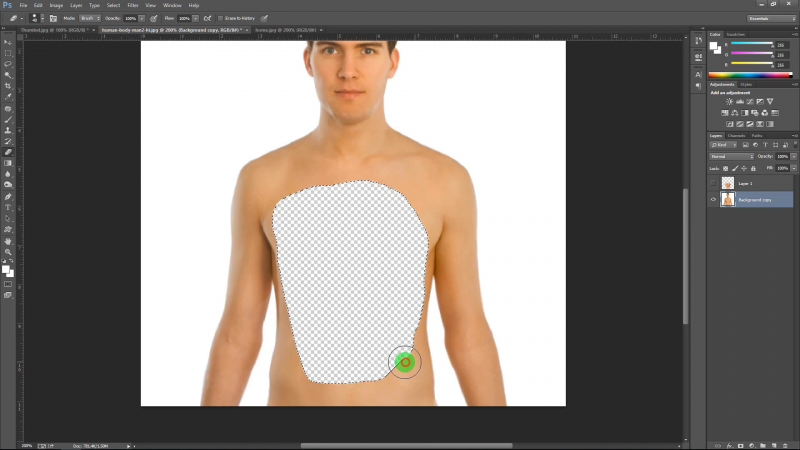Select the Gradient tool
The height and width of the screenshot is (450, 800).
click(x=8, y=163)
